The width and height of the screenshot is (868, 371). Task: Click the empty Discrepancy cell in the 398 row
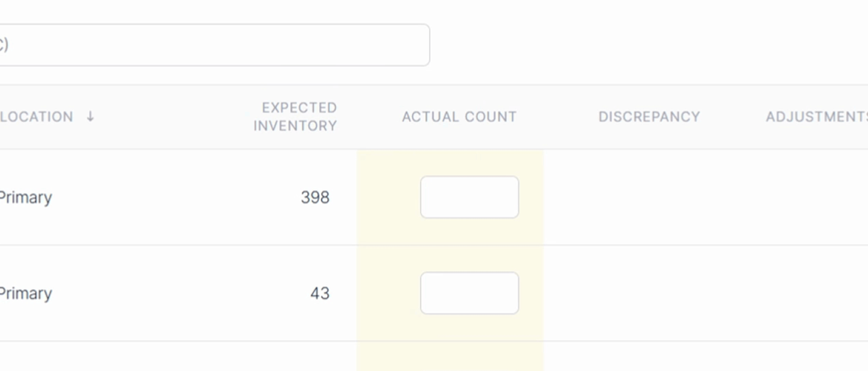coord(649,198)
